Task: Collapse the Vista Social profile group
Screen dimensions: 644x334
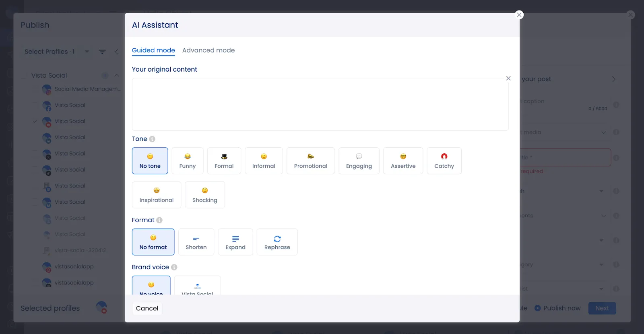Action: 117,76
